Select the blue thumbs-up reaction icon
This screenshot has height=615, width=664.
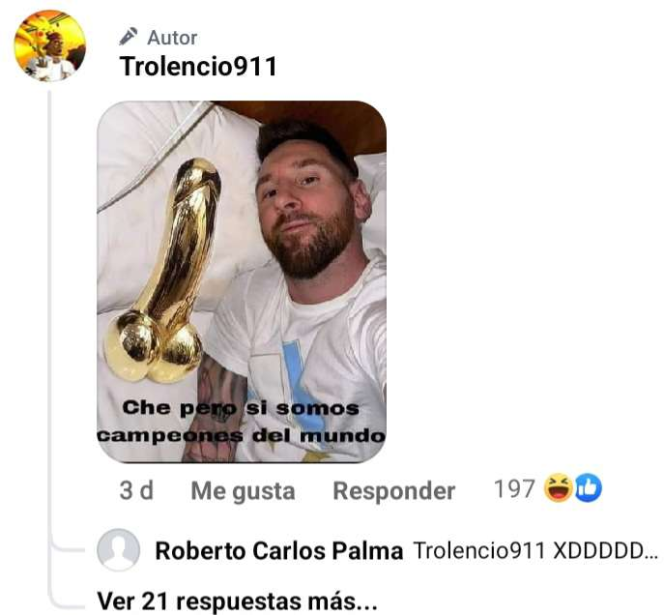coord(588,488)
